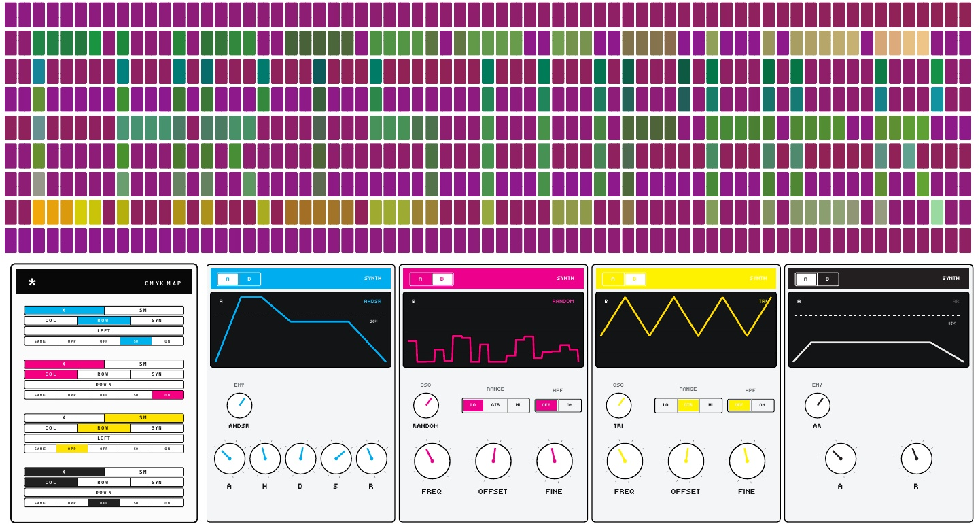The image size is (980, 524).
Task: Select ROW in the black map section
Action: pyautogui.click(x=104, y=482)
